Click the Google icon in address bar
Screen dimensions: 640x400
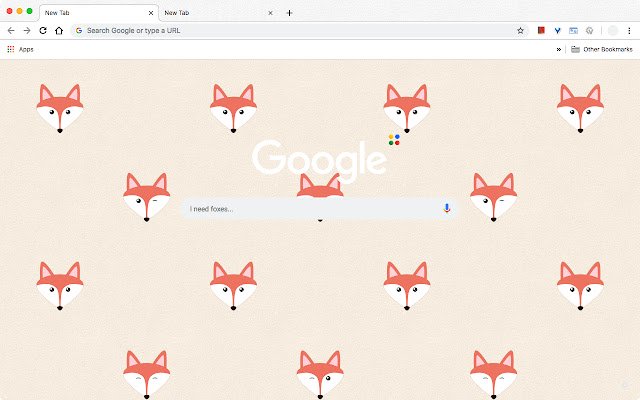click(79, 31)
